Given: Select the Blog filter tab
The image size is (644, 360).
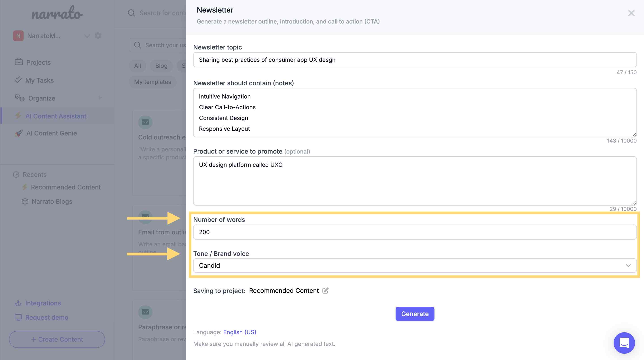Looking at the screenshot, I should click(161, 66).
